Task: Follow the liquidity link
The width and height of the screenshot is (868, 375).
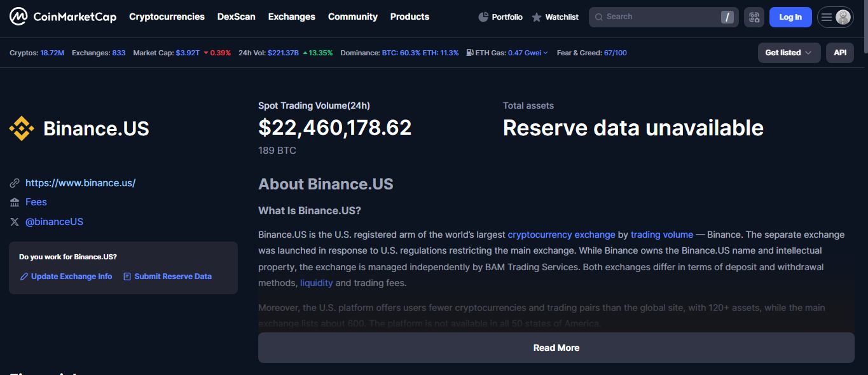Action: 316,283
